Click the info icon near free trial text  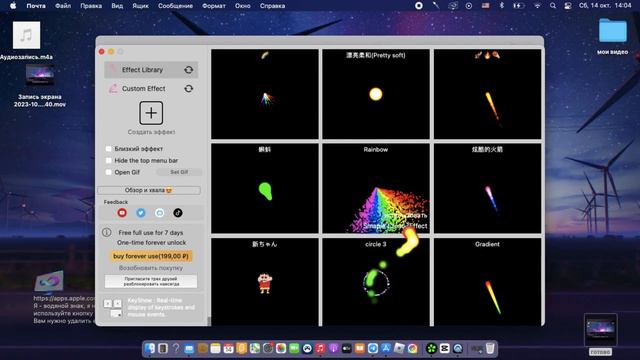tap(107, 232)
